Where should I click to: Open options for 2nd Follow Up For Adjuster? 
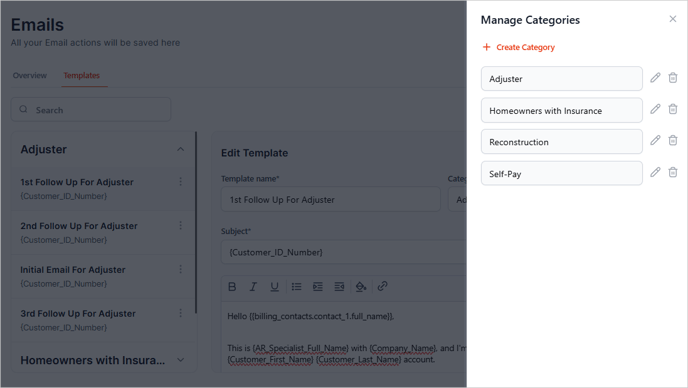(x=180, y=226)
